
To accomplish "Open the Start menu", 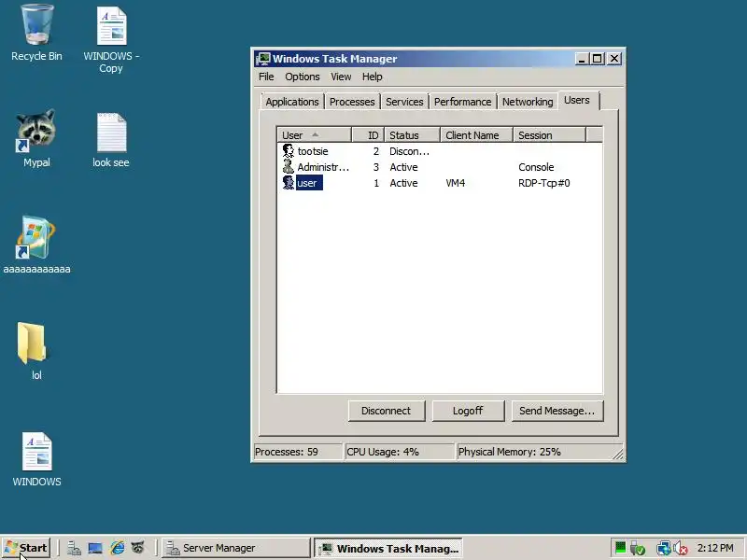I will coord(26,548).
